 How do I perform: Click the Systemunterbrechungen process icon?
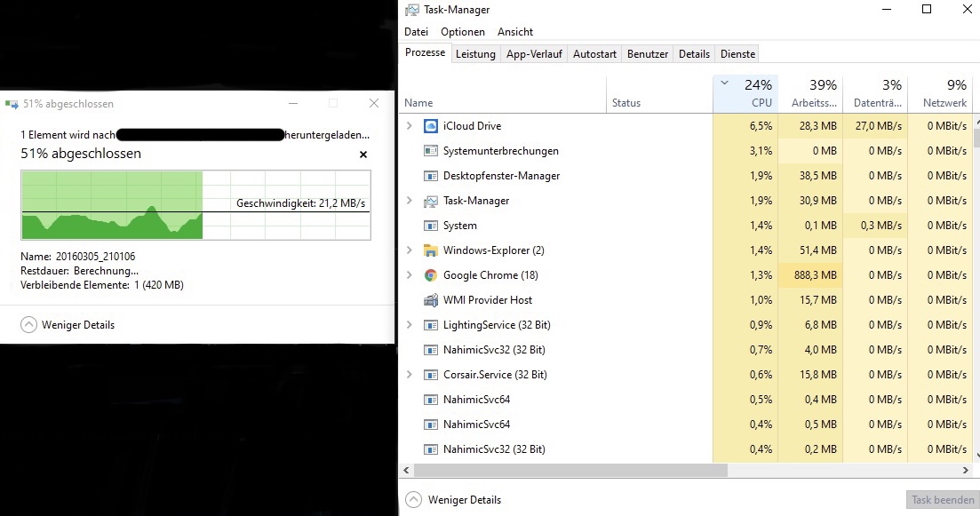click(x=431, y=151)
